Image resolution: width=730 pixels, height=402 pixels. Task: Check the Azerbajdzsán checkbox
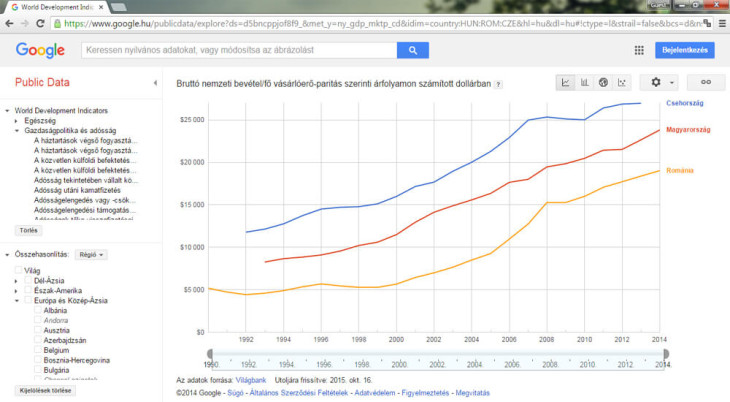click(38, 340)
